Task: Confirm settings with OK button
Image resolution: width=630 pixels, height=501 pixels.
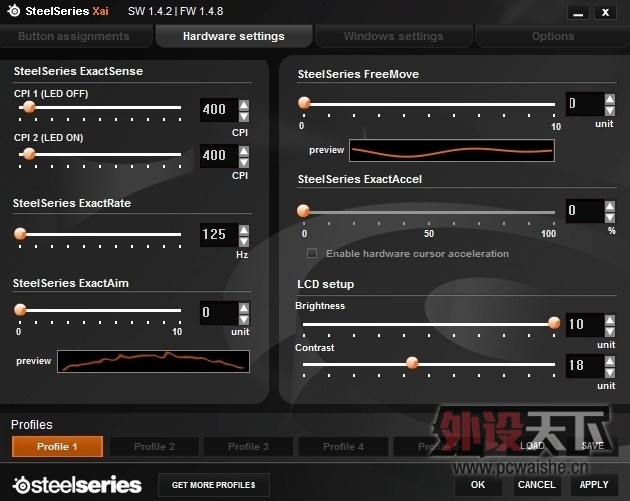Action: pyautogui.click(x=478, y=485)
